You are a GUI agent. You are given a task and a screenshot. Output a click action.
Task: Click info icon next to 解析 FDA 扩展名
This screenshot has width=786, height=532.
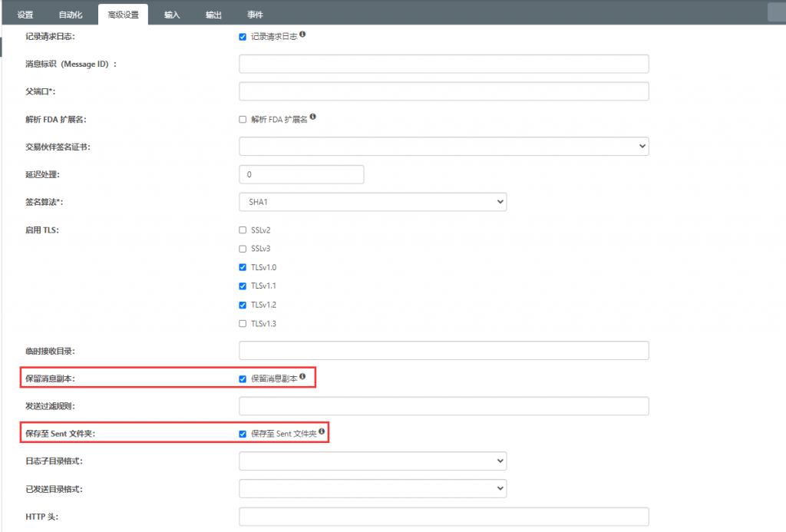tap(313, 117)
